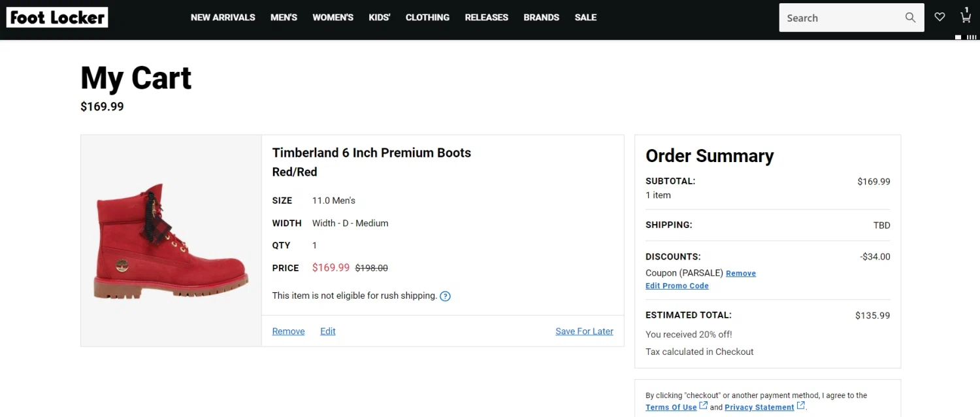
Task: Click into the Search input field
Action: coord(840,18)
